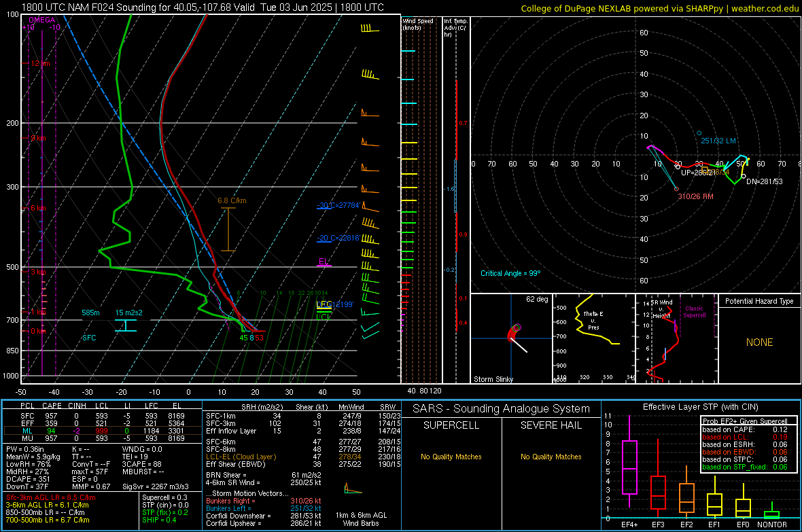This screenshot has width=802, height=532.
Task: Click the Inf. Temp. Adv. panel header
Action: [455, 28]
